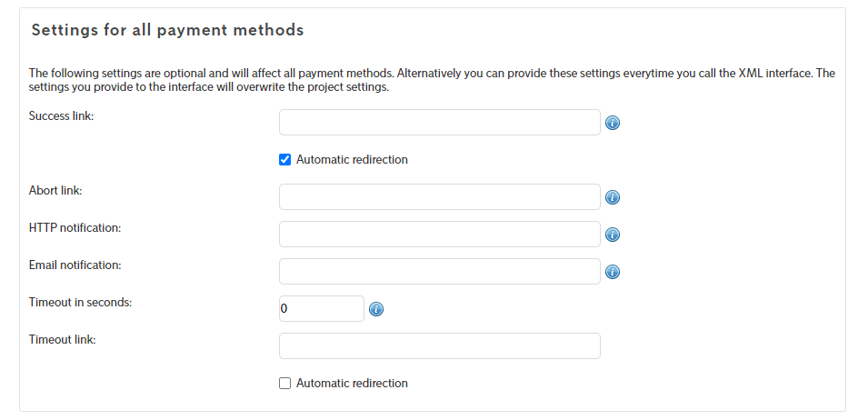
Task: Select the "HTTP notification:" label
Action: [x=75, y=228]
